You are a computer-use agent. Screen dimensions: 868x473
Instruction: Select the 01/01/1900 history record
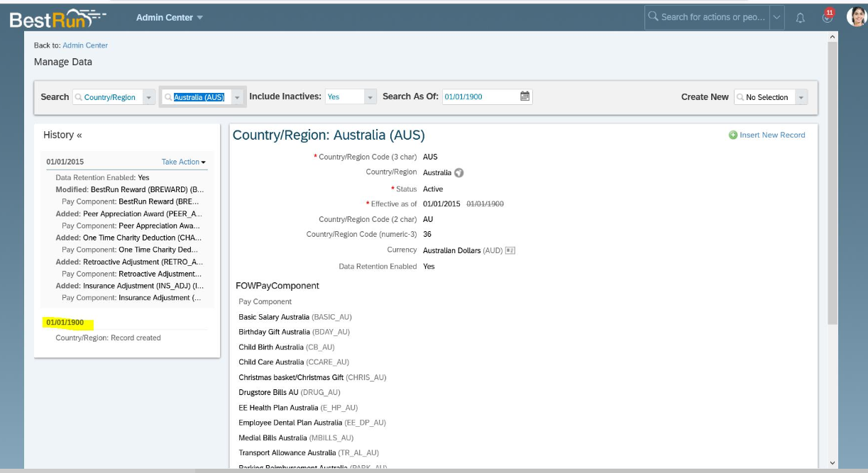(x=65, y=323)
